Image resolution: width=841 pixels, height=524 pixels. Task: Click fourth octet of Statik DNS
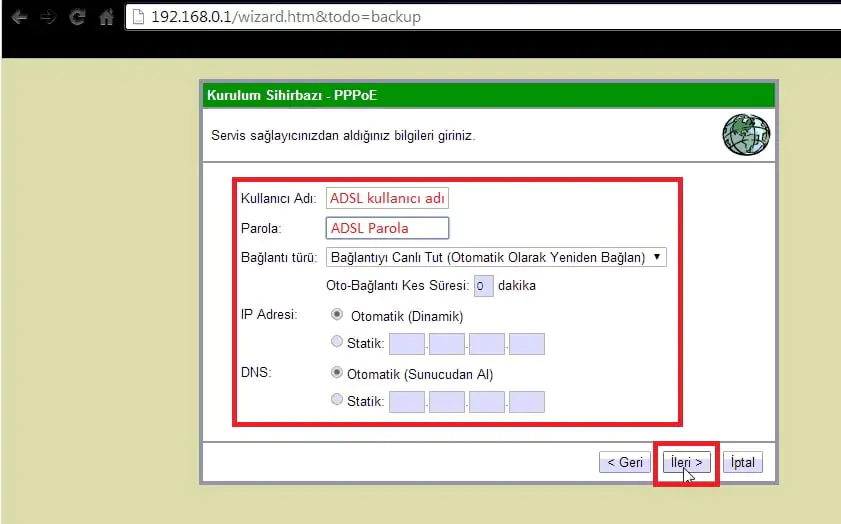527,402
